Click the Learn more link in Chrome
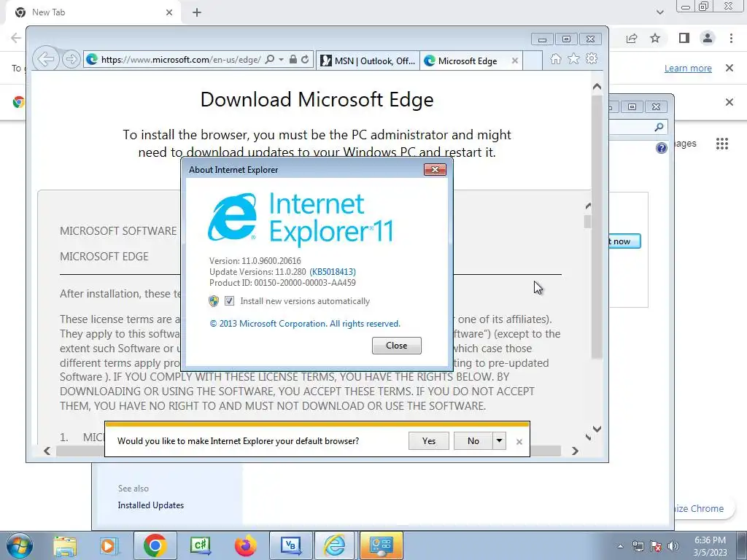Screen dimensions: 747x560 coord(688,68)
